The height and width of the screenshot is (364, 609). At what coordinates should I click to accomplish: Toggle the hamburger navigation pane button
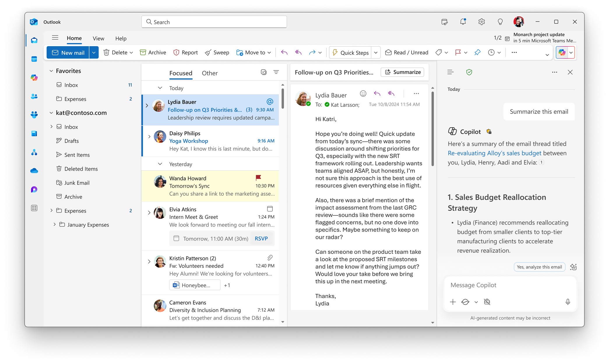(x=55, y=38)
